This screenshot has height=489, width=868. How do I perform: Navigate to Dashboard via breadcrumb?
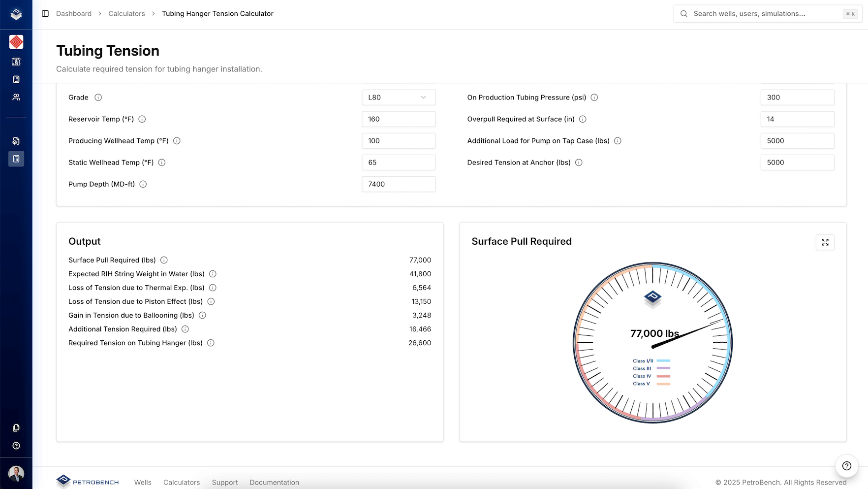click(x=74, y=13)
